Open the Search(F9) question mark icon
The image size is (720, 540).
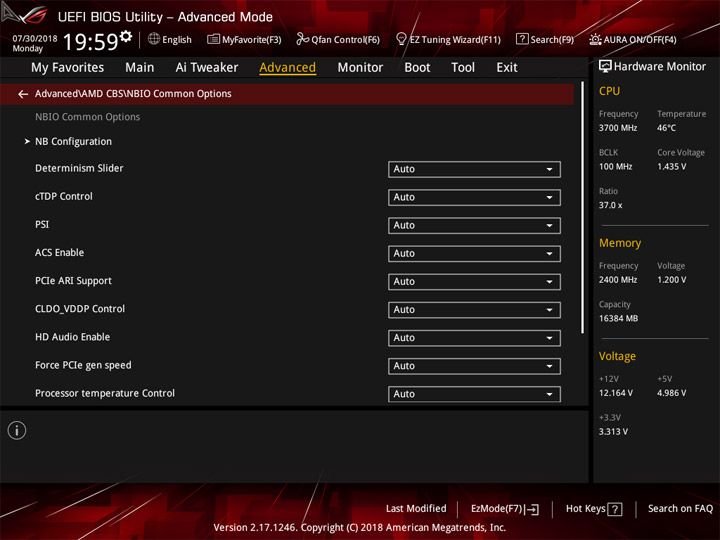(x=522, y=39)
